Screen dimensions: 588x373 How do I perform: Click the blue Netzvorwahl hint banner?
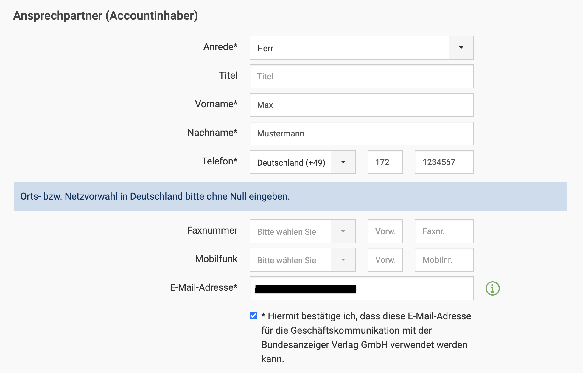click(x=290, y=197)
